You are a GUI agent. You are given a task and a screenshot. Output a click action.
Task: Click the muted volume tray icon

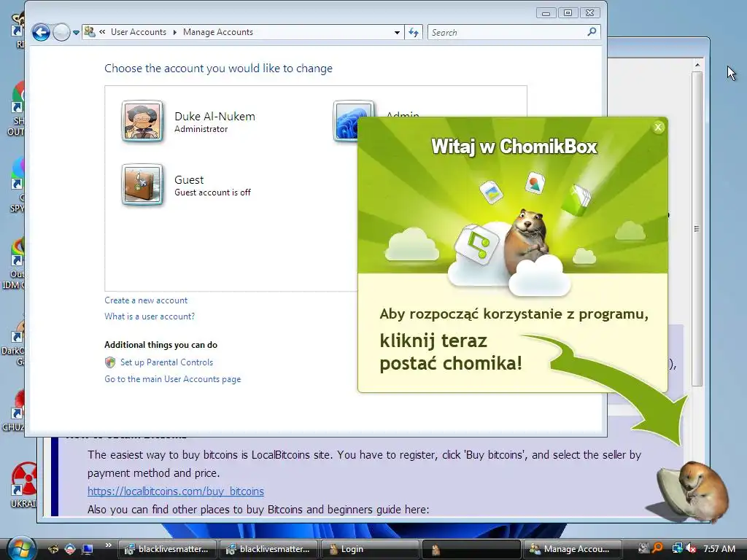tap(691, 549)
